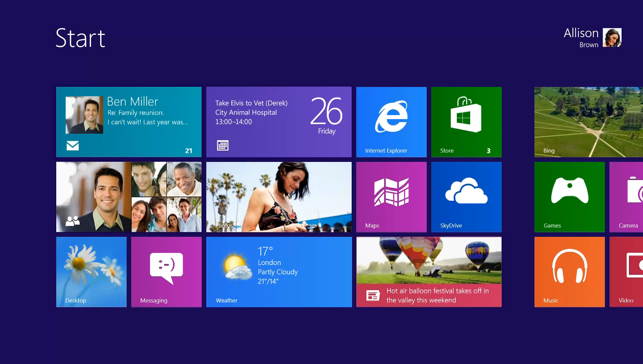This screenshot has width=643, height=364.
Task: Launch the Games controller tile
Action: [569, 197]
